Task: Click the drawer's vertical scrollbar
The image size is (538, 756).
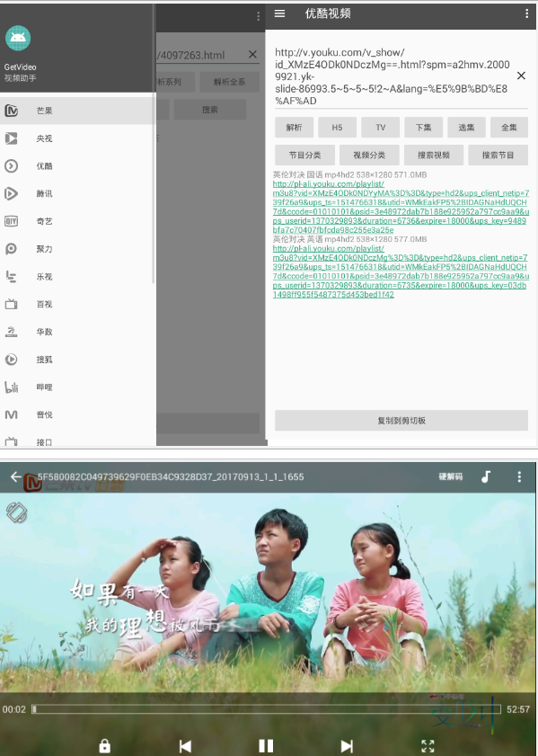Action: pyautogui.click(x=154, y=145)
